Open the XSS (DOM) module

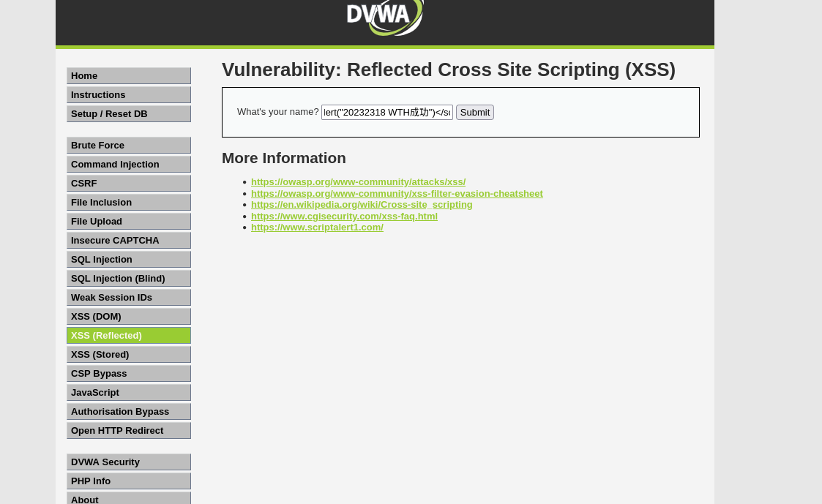coord(128,317)
